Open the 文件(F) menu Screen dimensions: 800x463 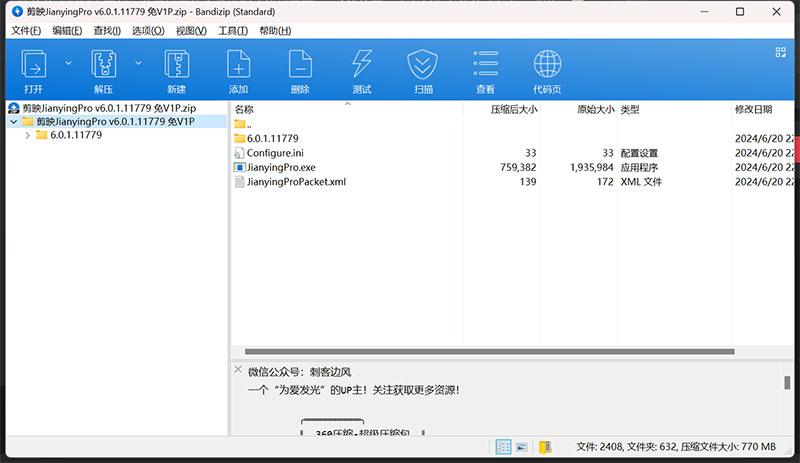click(x=26, y=31)
